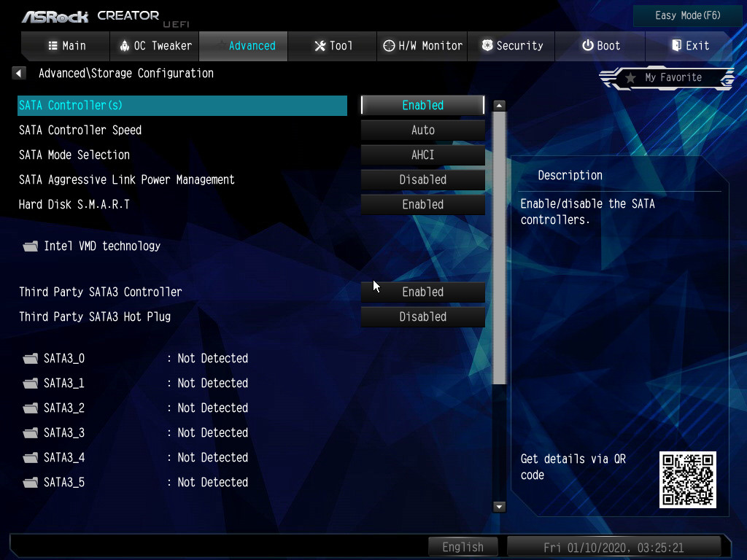Open the SATA Controller Speed Auto dropdown
This screenshot has width=747, height=560.
point(422,130)
